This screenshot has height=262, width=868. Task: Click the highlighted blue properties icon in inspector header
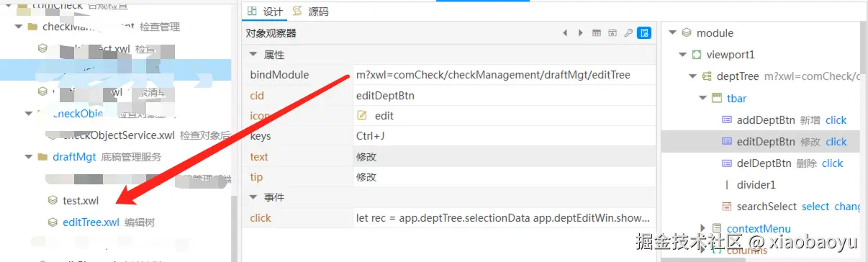pyautogui.click(x=645, y=33)
